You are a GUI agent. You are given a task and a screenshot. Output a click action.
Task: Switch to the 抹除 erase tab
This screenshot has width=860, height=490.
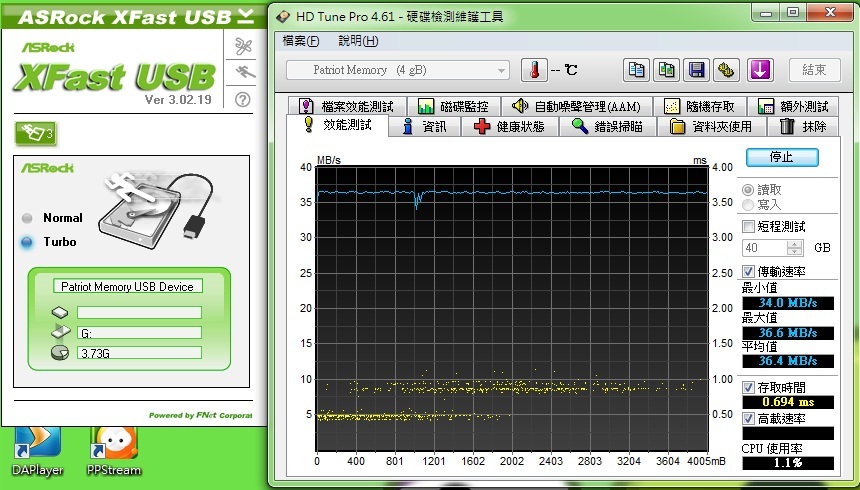(x=802, y=127)
